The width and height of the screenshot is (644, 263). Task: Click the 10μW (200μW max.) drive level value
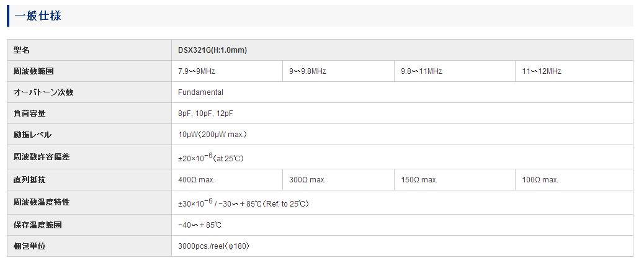click(x=212, y=135)
